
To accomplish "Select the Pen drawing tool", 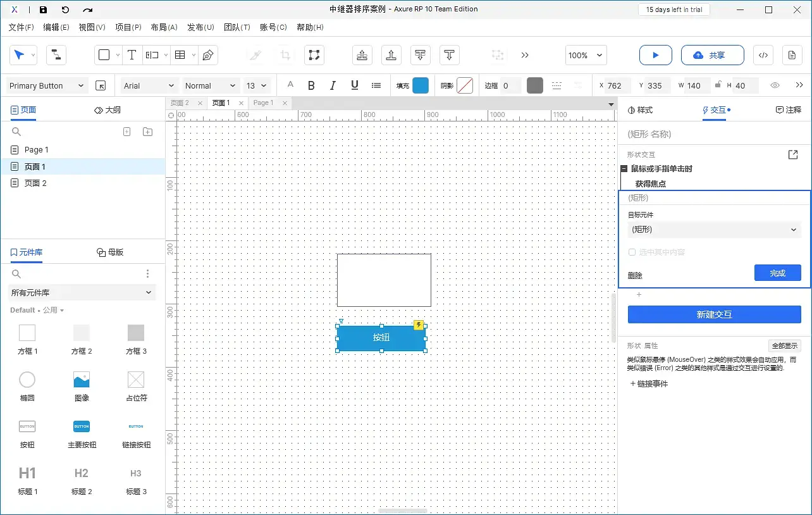I will (207, 55).
